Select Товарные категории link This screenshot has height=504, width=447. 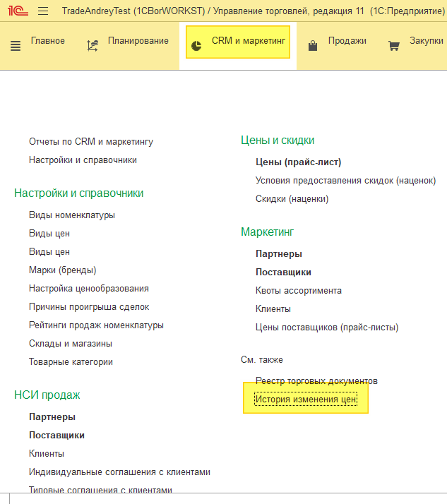tap(71, 362)
